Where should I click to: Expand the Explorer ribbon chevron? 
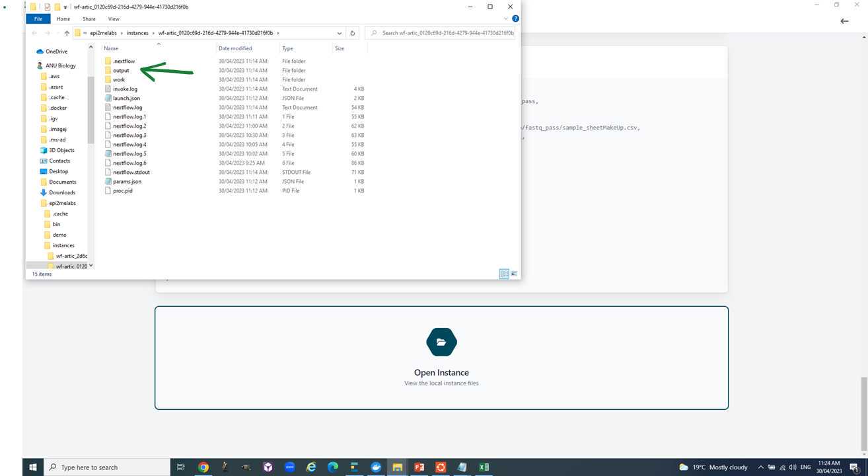(x=507, y=19)
